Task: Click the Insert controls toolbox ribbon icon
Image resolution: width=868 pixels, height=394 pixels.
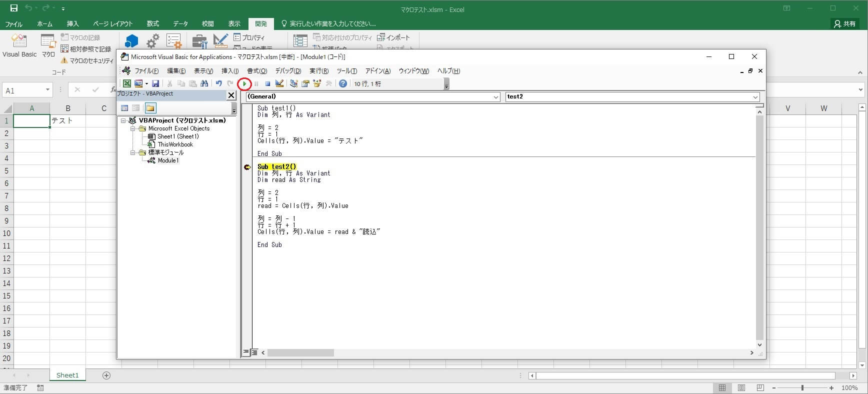Action: 199,41
